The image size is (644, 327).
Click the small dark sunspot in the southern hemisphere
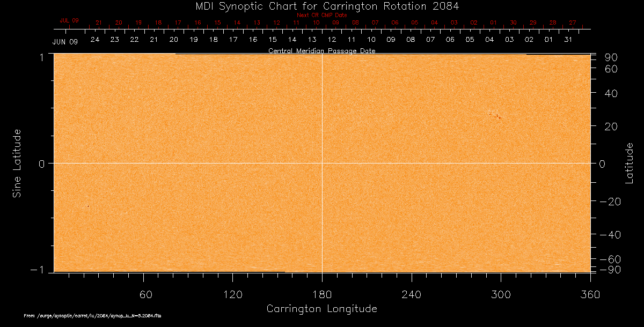tap(88, 206)
